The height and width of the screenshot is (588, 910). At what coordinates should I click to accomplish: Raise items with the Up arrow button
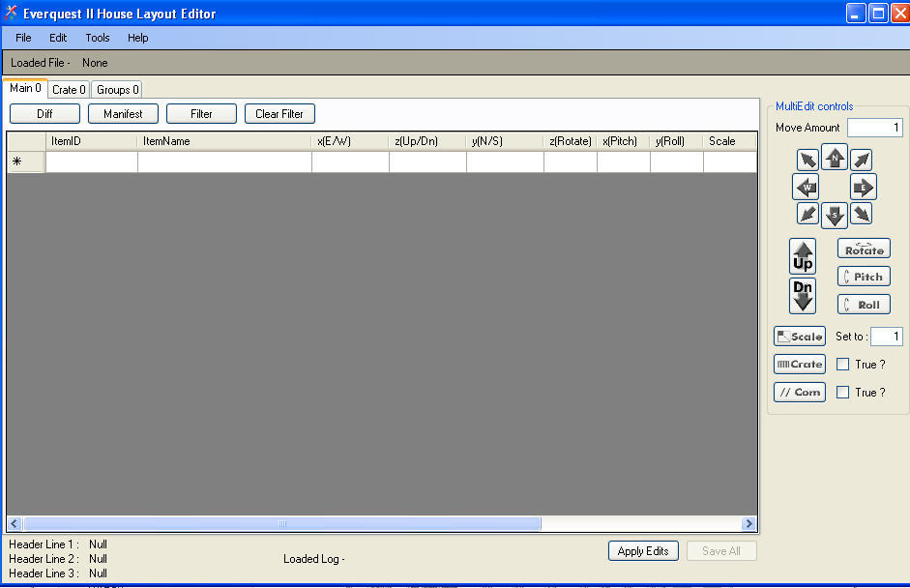pyautogui.click(x=803, y=256)
